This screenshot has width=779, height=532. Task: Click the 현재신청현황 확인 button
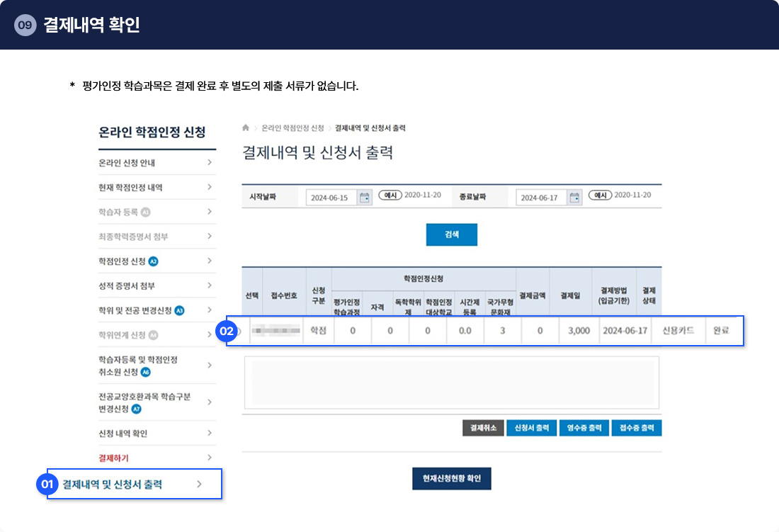coord(451,478)
